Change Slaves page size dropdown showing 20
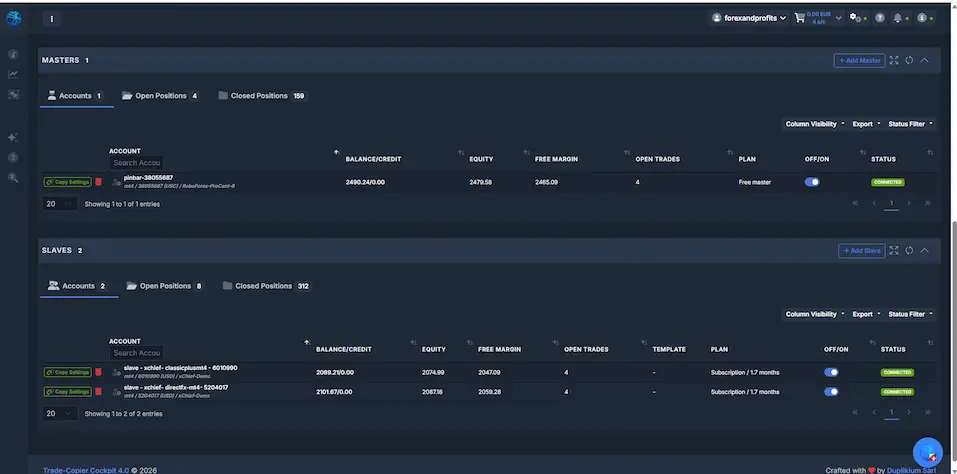This screenshot has height=474, width=957. click(x=59, y=414)
